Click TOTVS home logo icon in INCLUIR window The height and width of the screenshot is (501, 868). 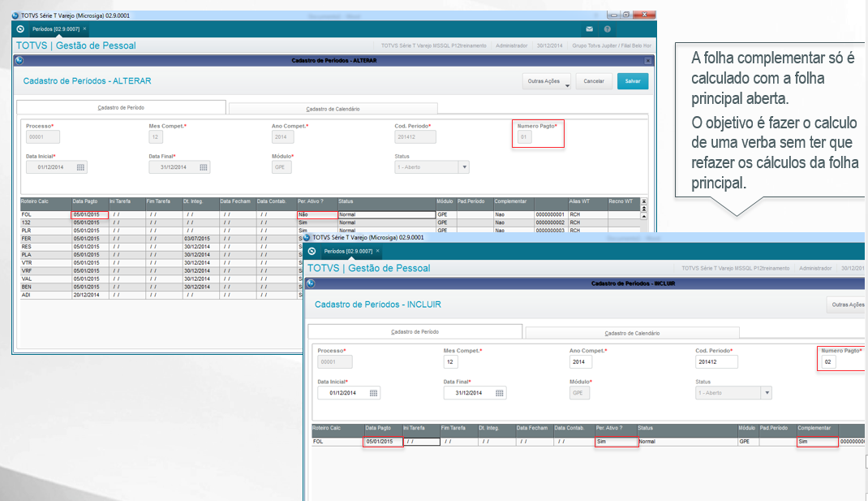(312, 251)
